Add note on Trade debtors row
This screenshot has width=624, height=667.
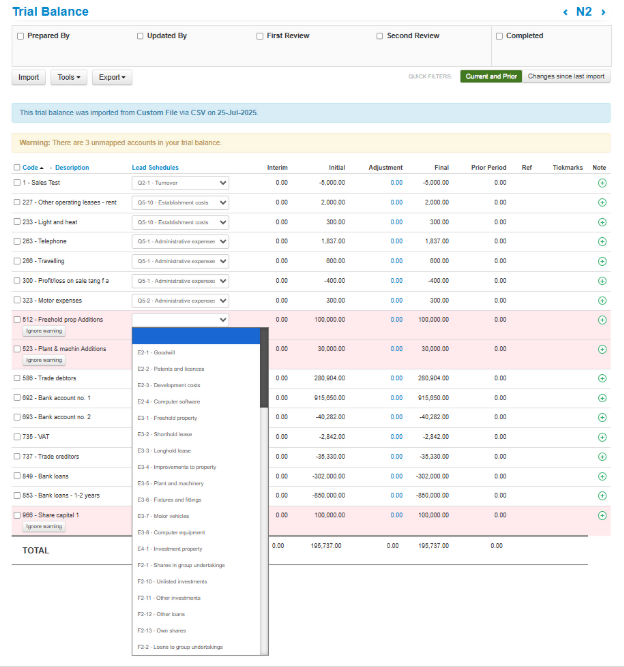click(602, 378)
